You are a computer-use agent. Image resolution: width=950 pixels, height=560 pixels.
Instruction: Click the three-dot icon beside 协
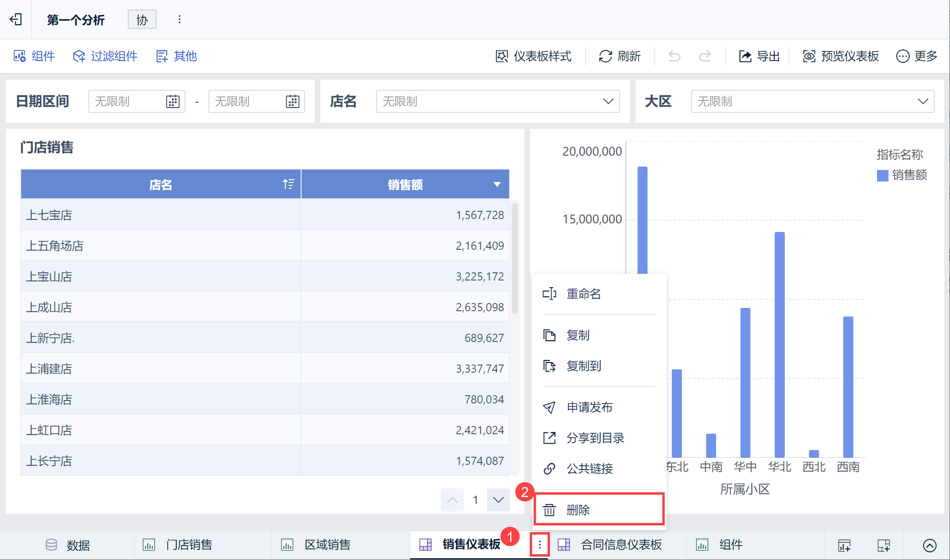tap(180, 19)
